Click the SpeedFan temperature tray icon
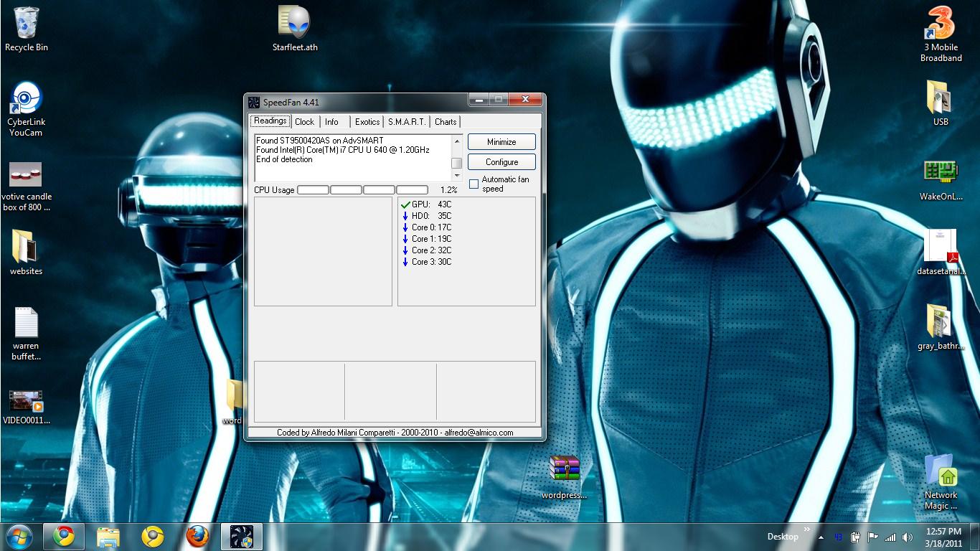The width and height of the screenshot is (980, 551). point(839,537)
